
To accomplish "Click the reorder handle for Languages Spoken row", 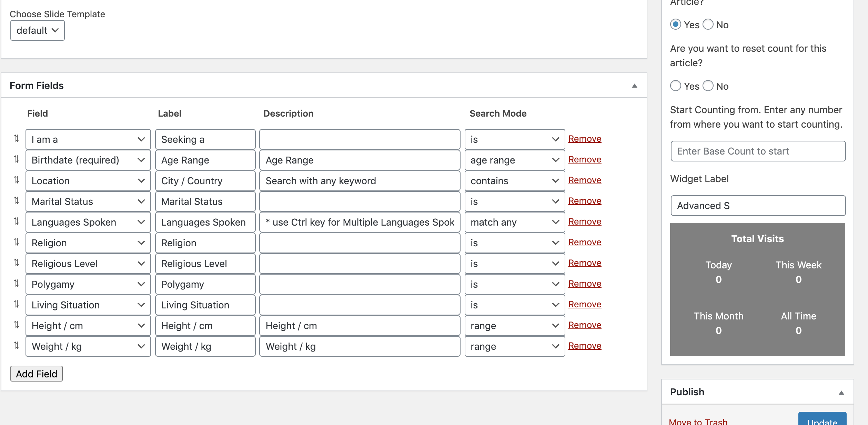I will point(16,221).
